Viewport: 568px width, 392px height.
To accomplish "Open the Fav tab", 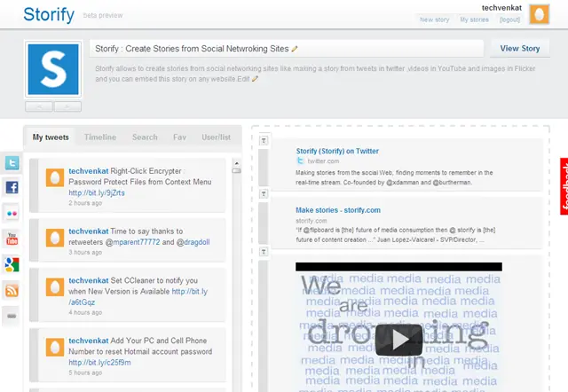I will click(179, 137).
